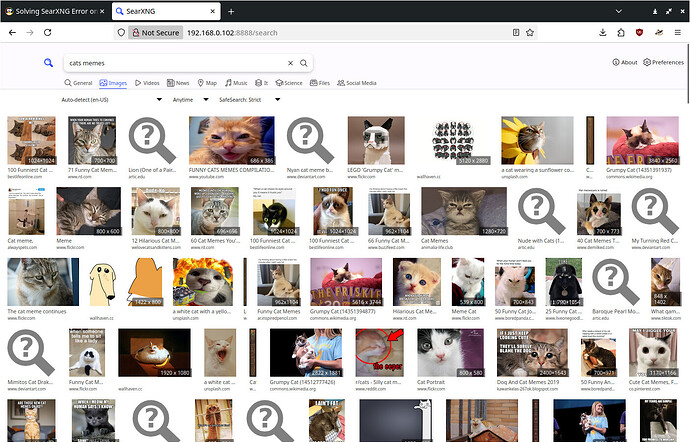This screenshot has height=442, width=690.
Task: Open the Preferences link
Action: coord(664,62)
